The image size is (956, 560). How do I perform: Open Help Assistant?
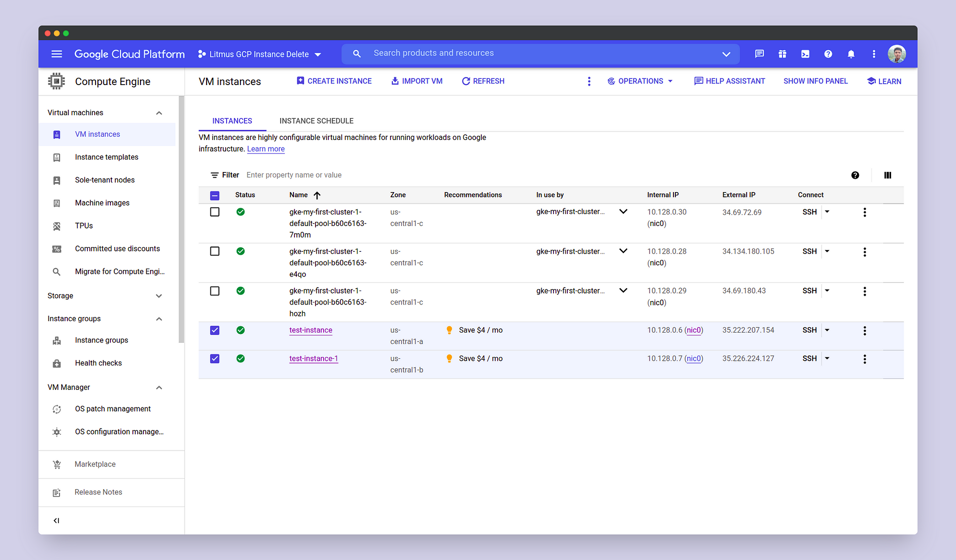(729, 81)
